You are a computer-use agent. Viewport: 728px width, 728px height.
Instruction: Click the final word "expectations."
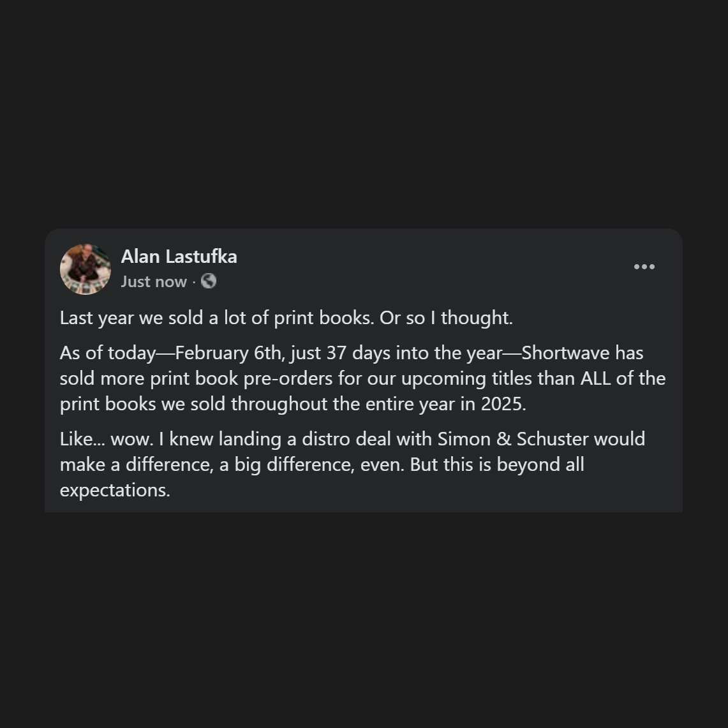point(115,490)
